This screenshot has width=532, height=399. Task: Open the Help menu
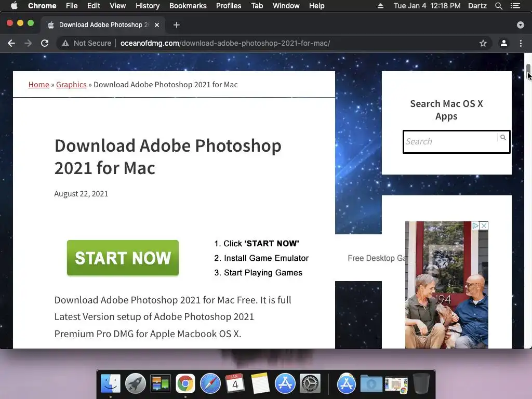[316, 6]
